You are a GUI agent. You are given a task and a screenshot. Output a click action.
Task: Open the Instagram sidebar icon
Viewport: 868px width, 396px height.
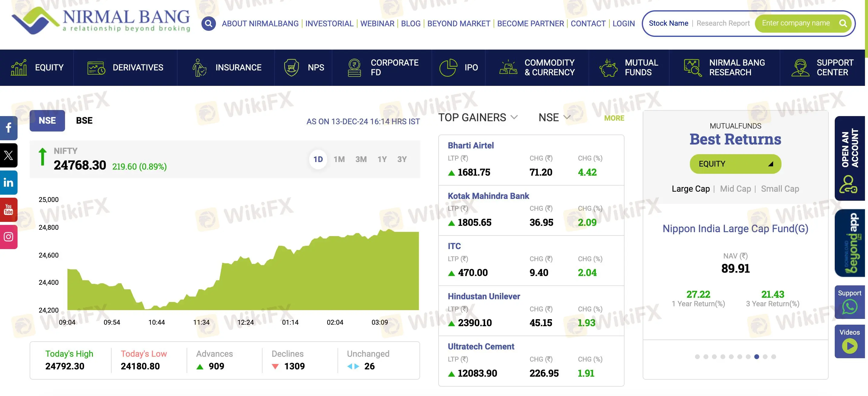[x=8, y=237]
